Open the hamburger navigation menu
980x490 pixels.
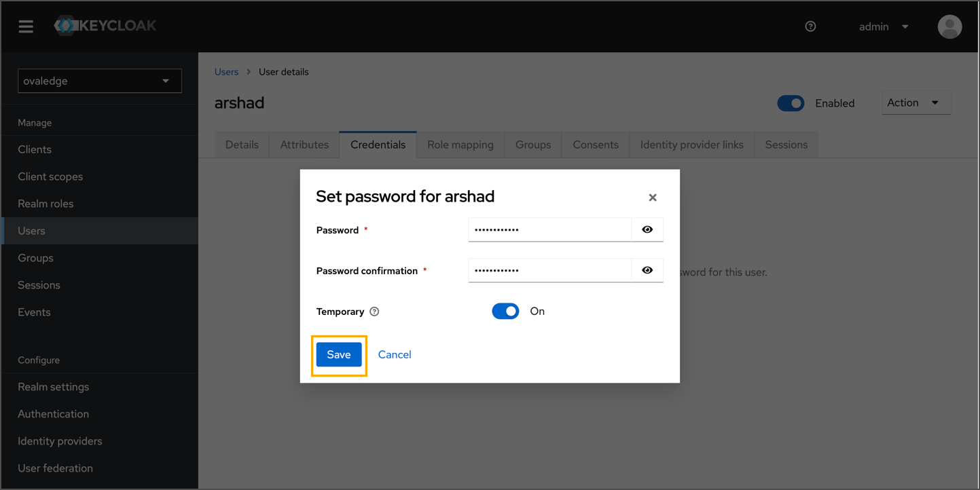tap(26, 26)
